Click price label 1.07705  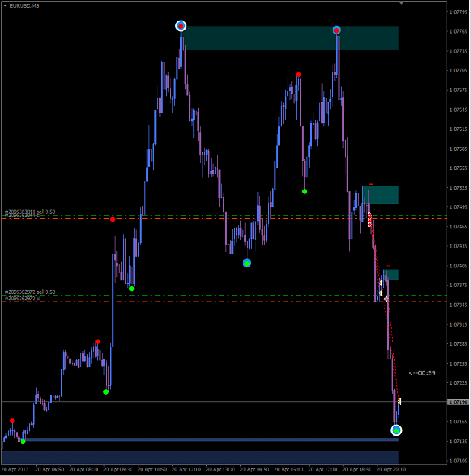tap(459, 70)
